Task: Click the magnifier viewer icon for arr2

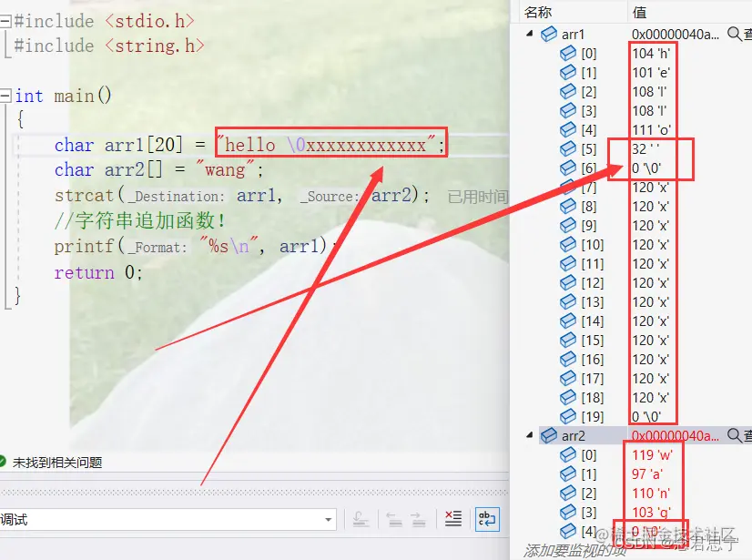Action: pos(734,435)
